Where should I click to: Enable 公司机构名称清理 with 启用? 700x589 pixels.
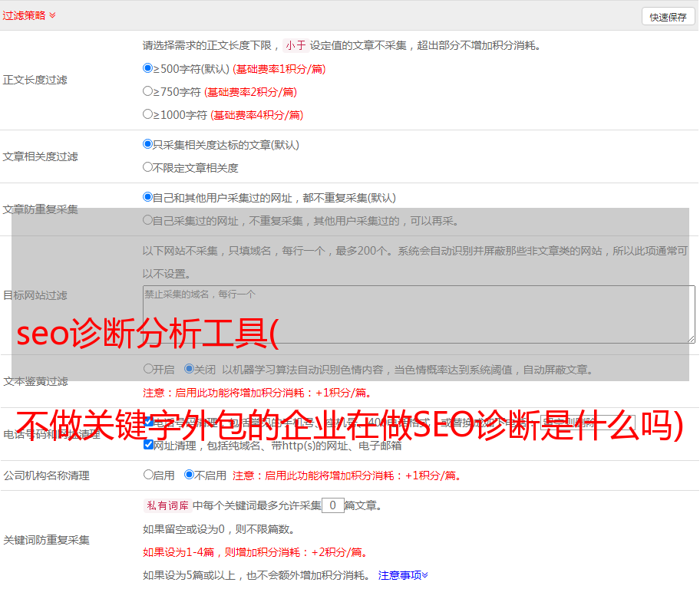[x=148, y=475]
